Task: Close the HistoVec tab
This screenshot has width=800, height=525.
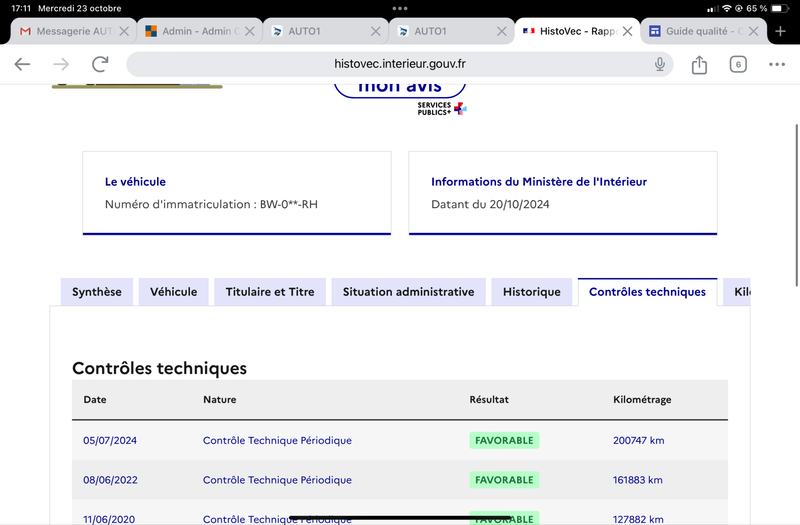Action: point(628,31)
